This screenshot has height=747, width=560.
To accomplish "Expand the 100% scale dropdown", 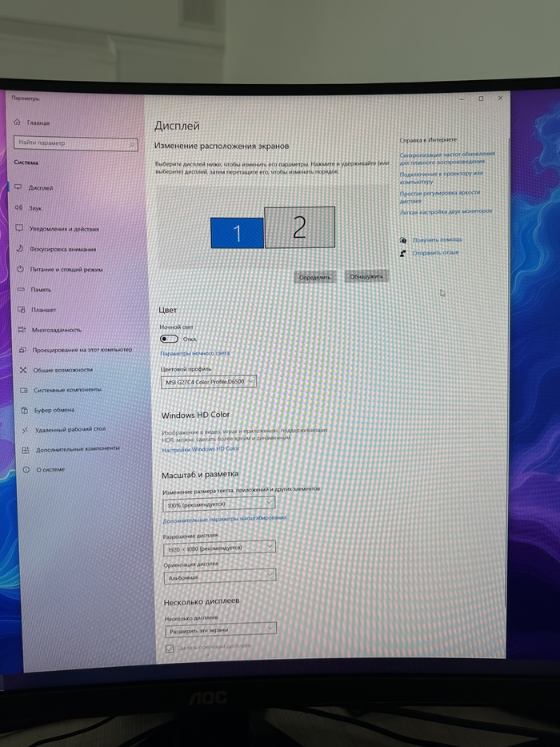I will pos(218,504).
